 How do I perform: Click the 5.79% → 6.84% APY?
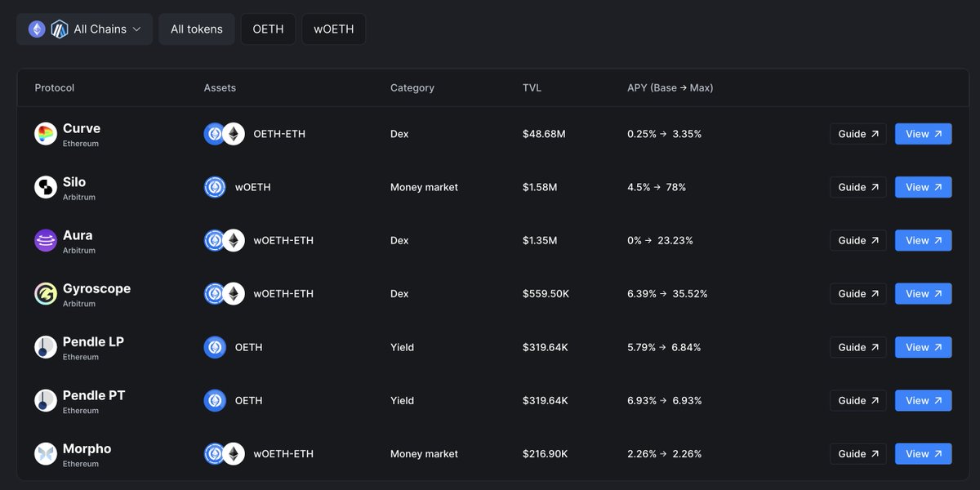(664, 347)
